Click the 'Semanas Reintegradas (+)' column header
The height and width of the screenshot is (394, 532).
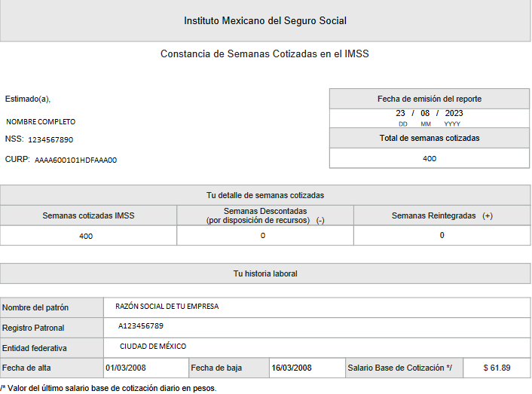[442, 215]
